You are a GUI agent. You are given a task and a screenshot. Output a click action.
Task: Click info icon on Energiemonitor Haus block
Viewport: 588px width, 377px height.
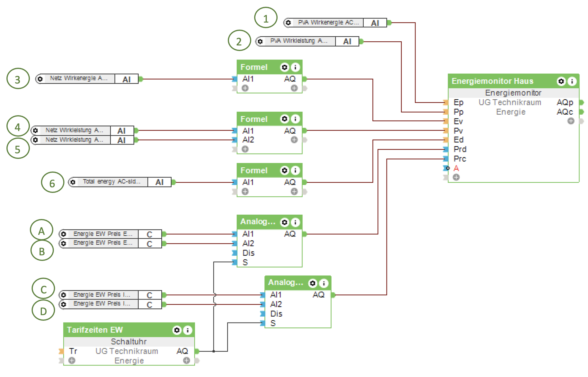coord(572,81)
